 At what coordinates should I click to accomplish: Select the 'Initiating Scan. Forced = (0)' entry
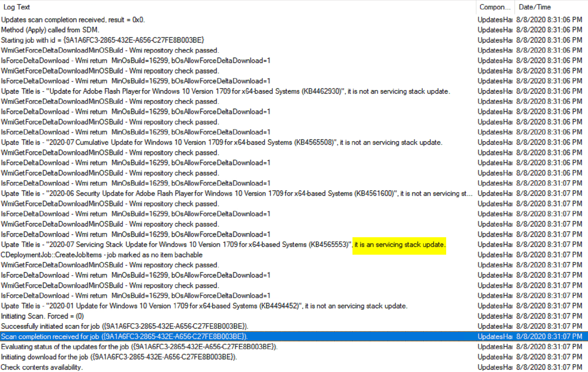(42, 316)
